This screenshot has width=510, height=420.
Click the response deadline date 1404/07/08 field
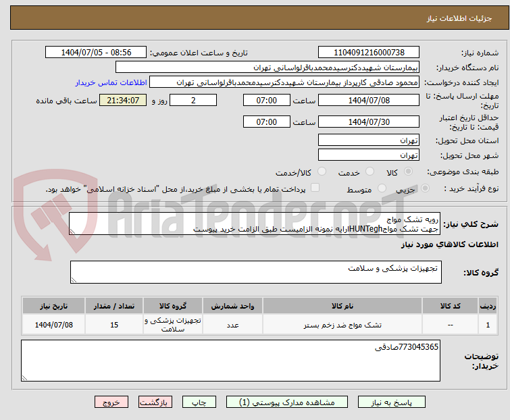[x=369, y=100]
